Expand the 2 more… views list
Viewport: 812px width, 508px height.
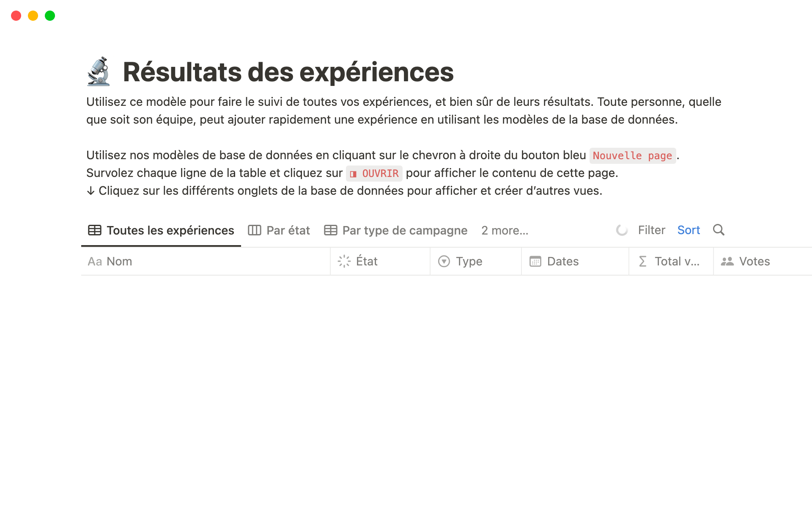click(x=505, y=230)
